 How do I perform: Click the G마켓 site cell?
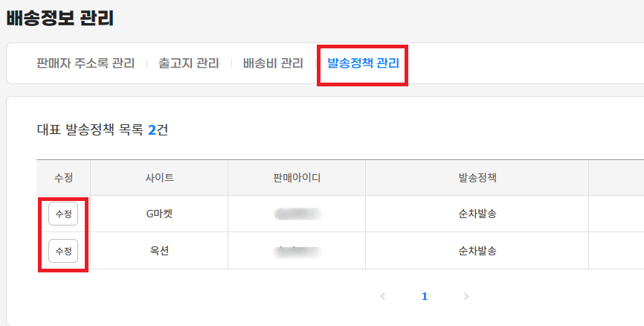159,214
